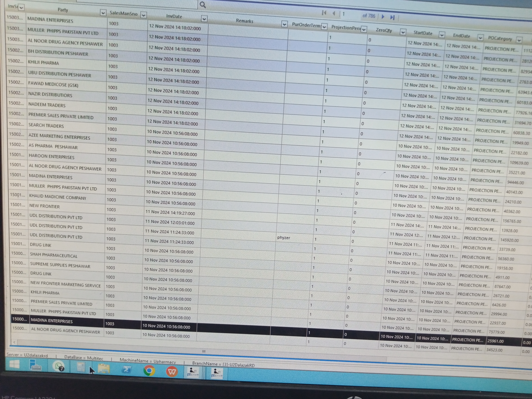Screen dimensions: 532x399
Task: Open the SalesManSno column filter dropdown
Action: coord(144,15)
